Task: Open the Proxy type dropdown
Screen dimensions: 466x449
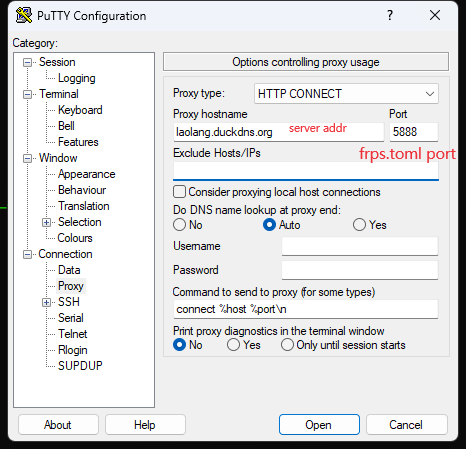Action: tap(346, 94)
